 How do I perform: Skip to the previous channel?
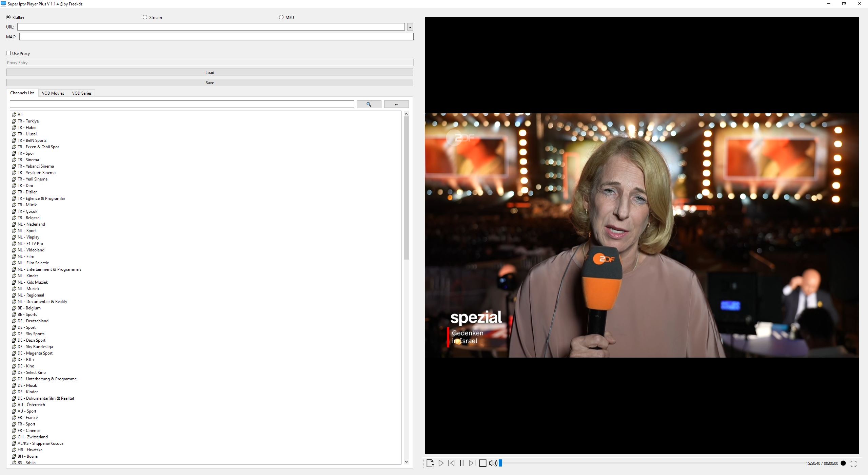[x=451, y=463]
